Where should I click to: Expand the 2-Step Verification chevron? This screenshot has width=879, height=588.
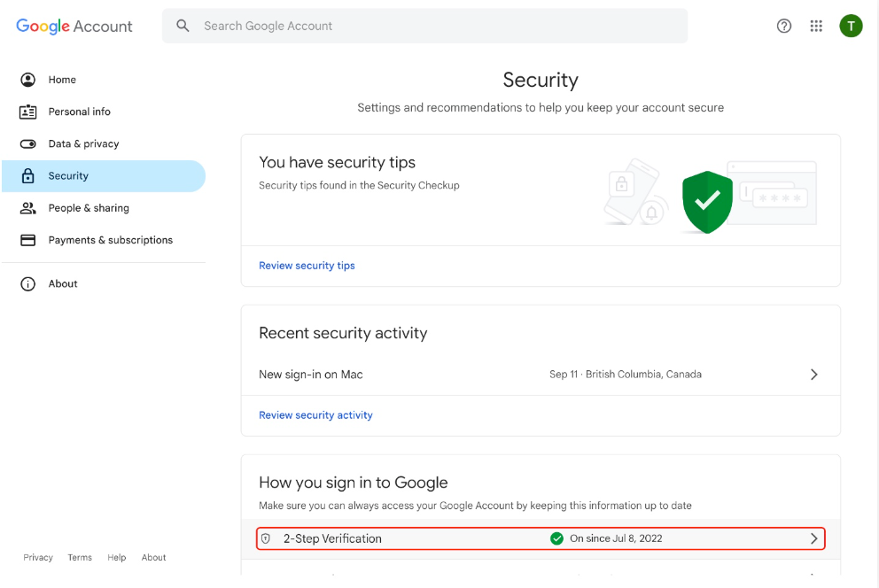(x=814, y=538)
